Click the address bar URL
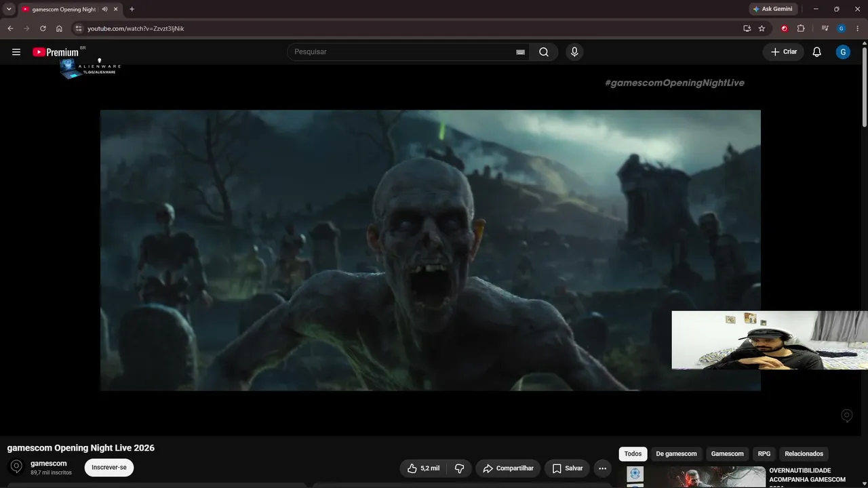 tap(136, 28)
